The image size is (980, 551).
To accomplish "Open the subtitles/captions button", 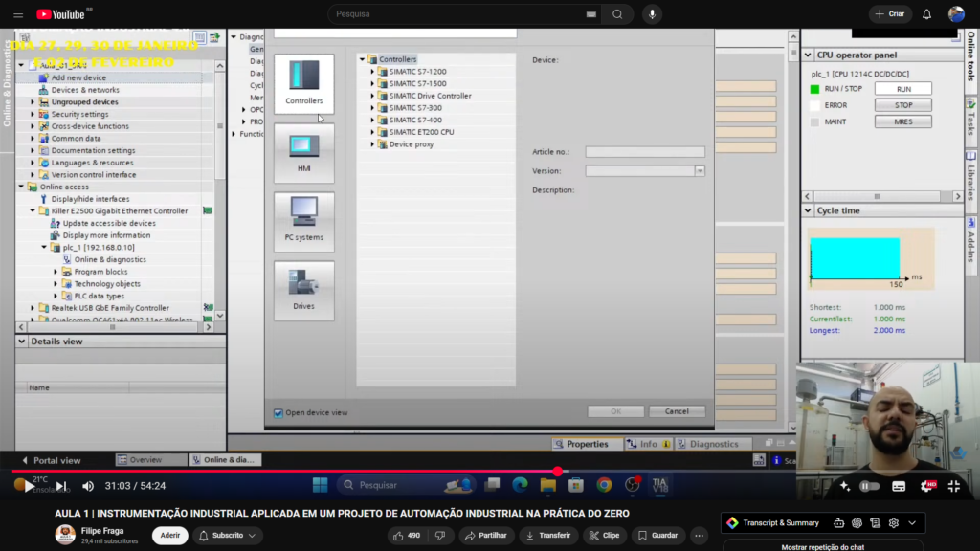I will pos(899,486).
